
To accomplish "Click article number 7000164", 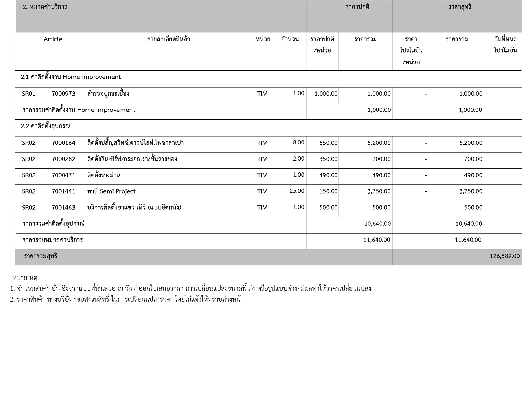I will click(x=63, y=143).
